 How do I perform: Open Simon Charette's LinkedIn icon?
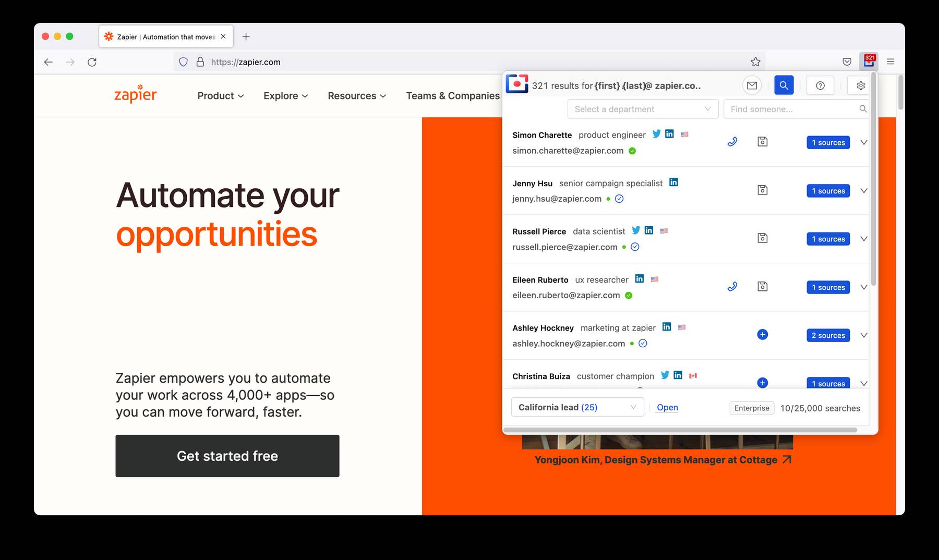(669, 134)
